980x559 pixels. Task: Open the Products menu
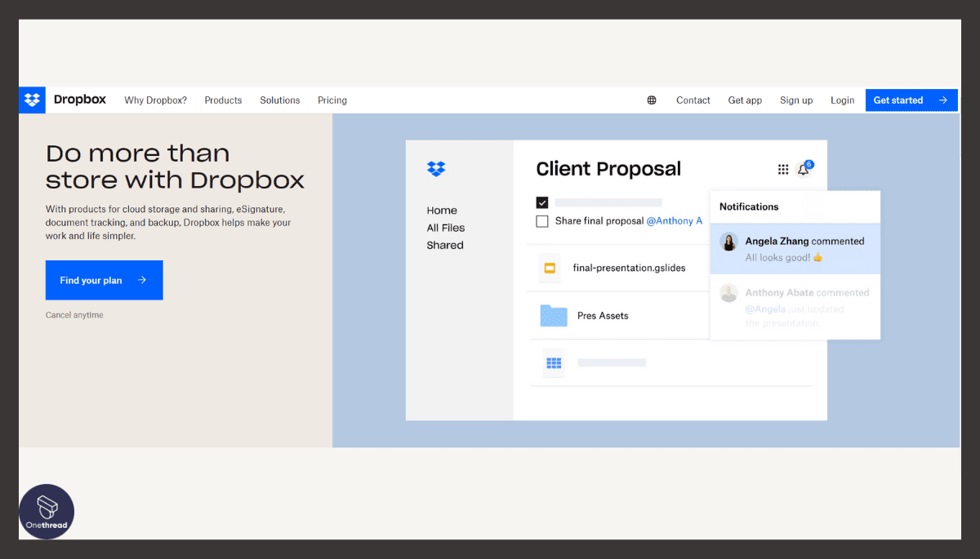[x=222, y=100]
